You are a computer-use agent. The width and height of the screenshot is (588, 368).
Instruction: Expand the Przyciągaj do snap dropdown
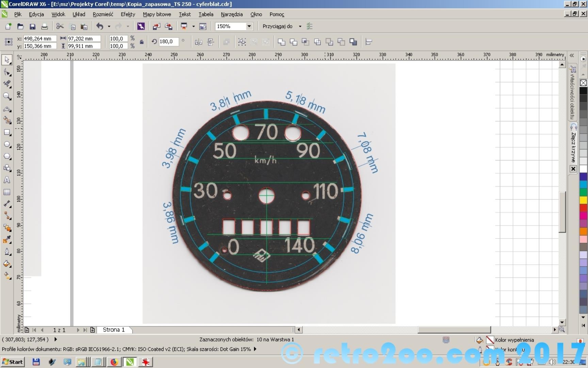(x=300, y=27)
